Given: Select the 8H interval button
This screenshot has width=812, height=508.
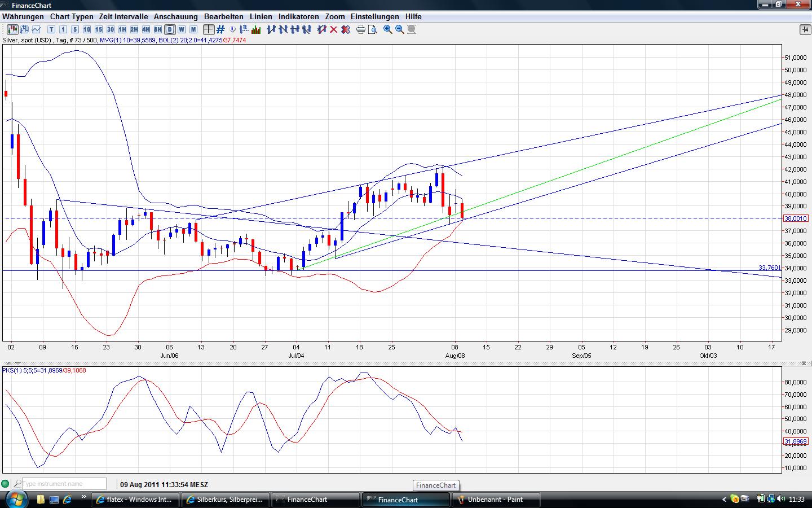Looking at the screenshot, I should pyautogui.click(x=158, y=29).
